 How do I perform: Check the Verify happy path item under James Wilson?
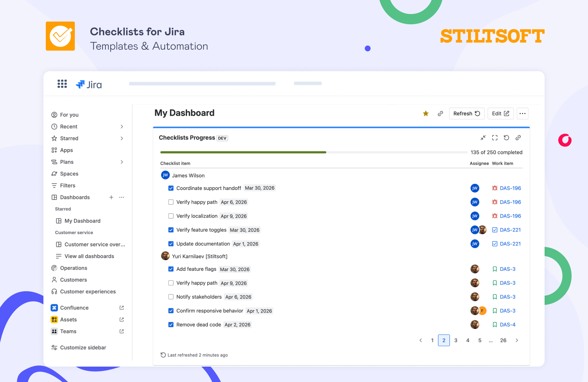pyautogui.click(x=171, y=202)
